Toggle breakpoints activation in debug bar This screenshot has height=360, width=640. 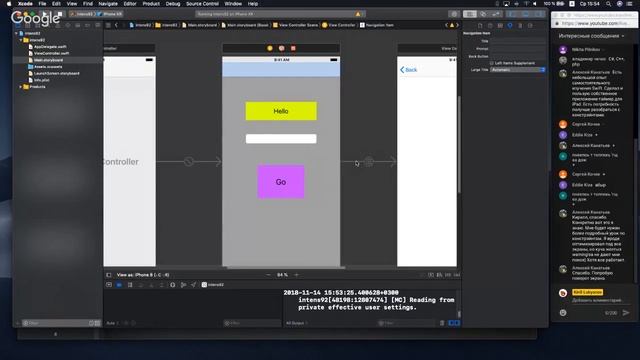[119, 285]
